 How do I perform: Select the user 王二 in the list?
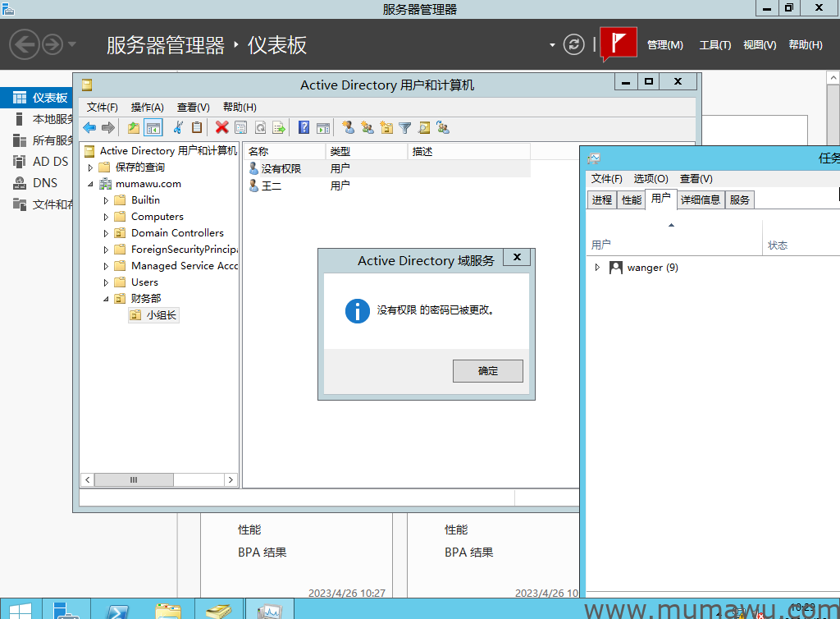pyautogui.click(x=271, y=186)
